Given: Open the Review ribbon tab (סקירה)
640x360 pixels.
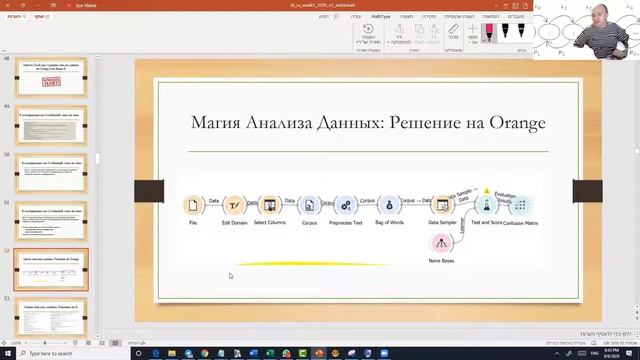Looking at the screenshot, I should pyautogui.click(x=429, y=16).
